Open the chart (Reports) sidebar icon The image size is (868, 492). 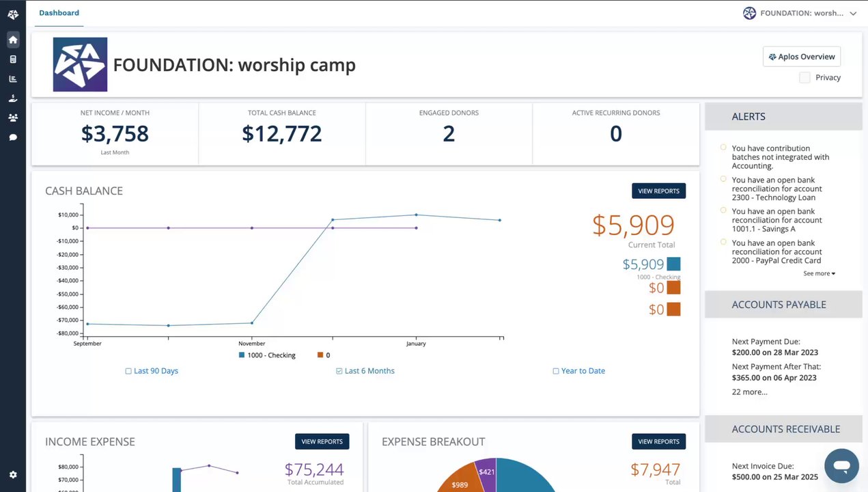tap(13, 79)
